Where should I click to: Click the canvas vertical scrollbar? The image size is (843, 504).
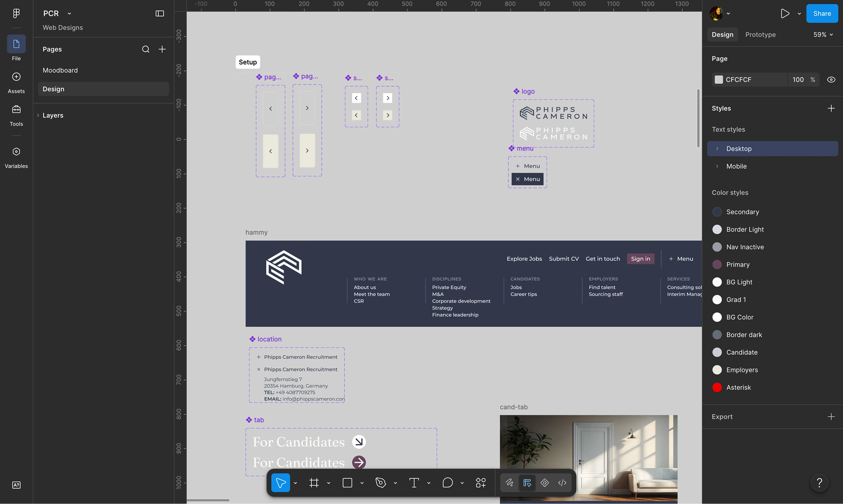tap(698, 118)
